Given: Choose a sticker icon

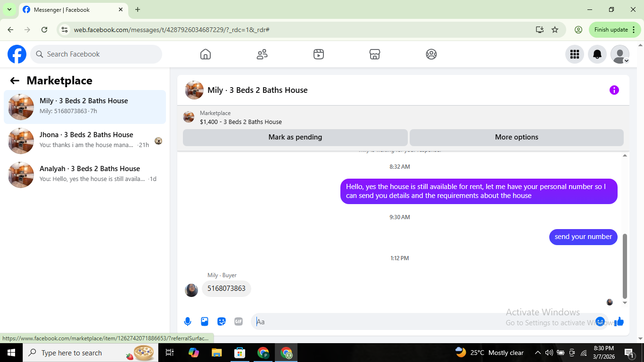Looking at the screenshot, I should pos(222,321).
